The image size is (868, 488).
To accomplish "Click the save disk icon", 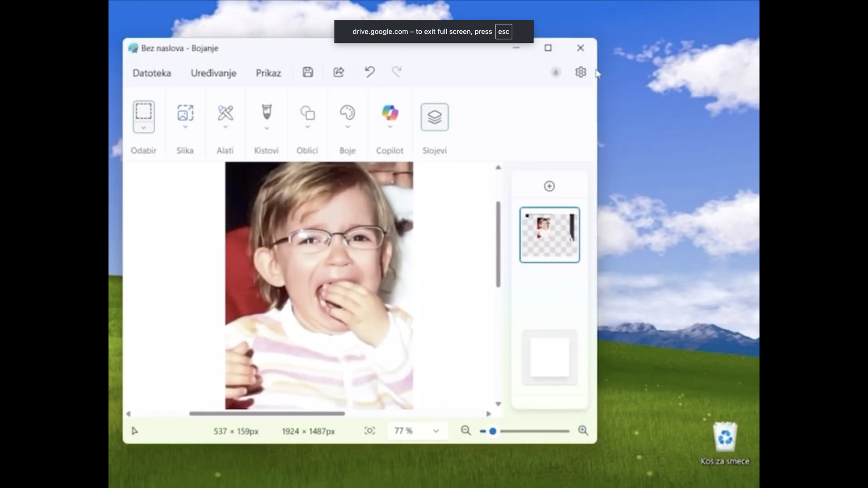I will (x=308, y=72).
